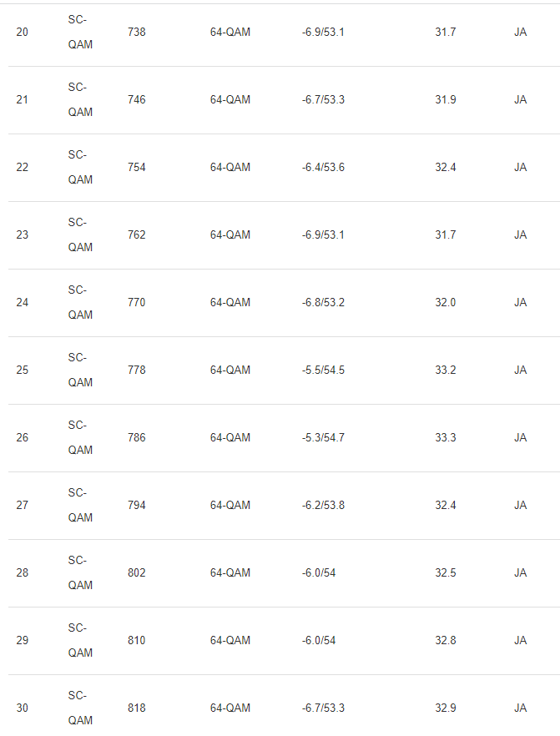Click SNR value 33.3
Image resolution: width=560 pixels, height=736 pixels.
click(445, 438)
